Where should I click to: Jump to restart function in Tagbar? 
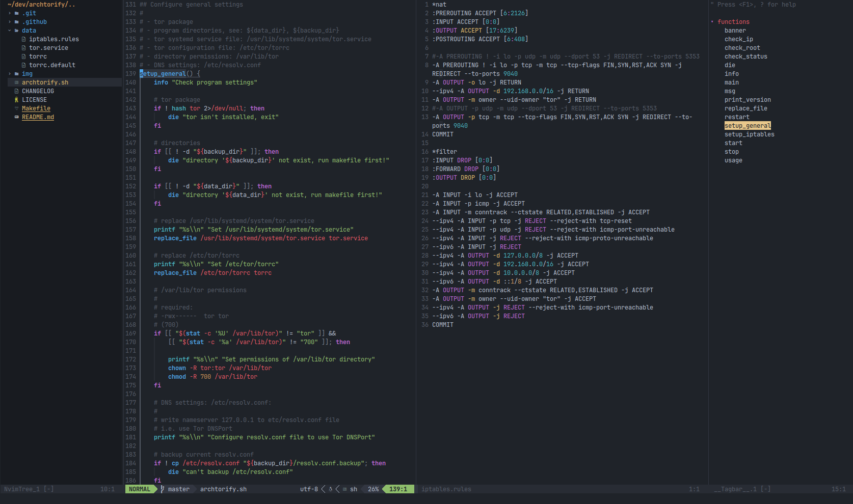[737, 117]
